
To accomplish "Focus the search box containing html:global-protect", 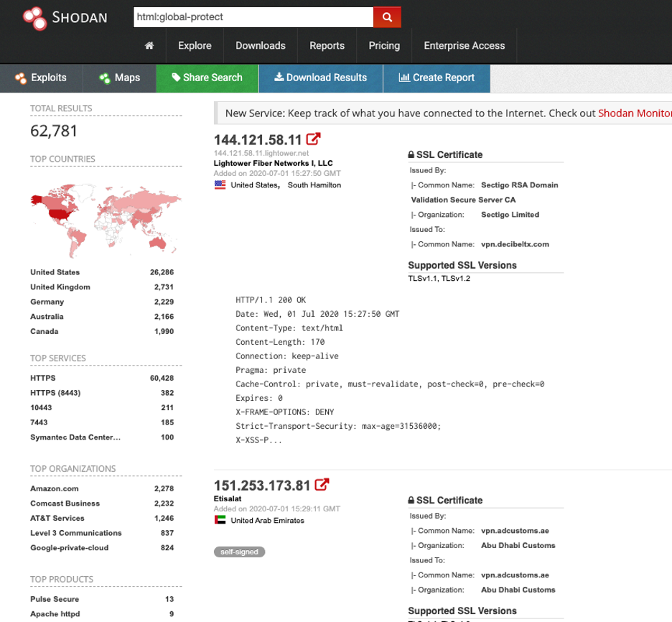I will coord(253,17).
